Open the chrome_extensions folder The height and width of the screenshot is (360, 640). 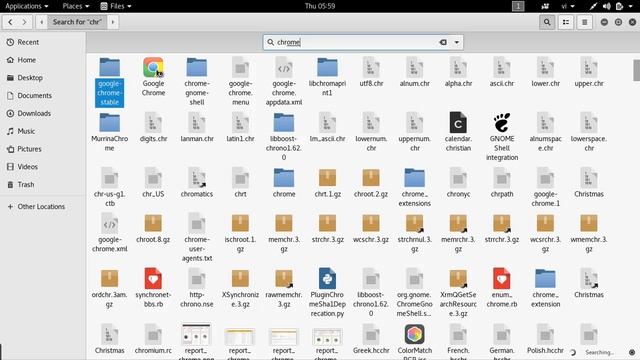[x=414, y=178]
